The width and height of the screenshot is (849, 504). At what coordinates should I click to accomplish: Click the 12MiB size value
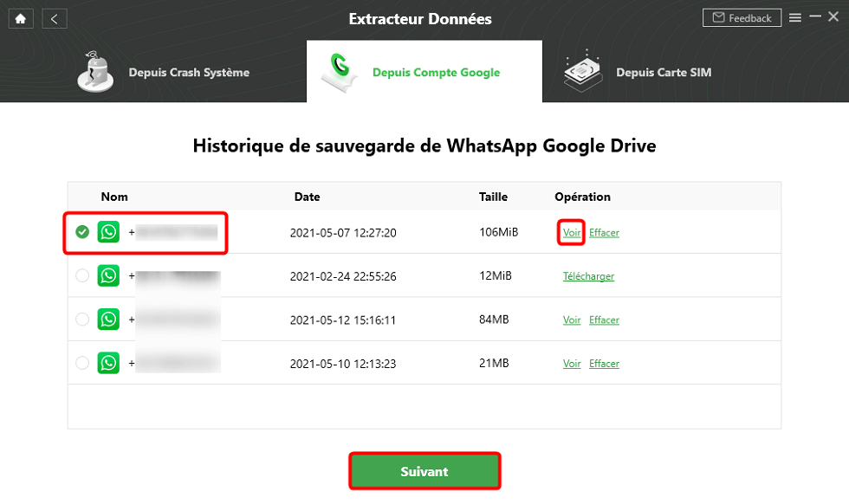pos(496,275)
